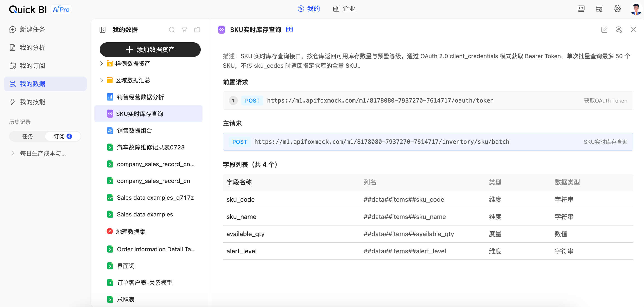Click the 新建任务 plus icon
Image resolution: width=644 pixels, height=307 pixels.
[13, 29]
